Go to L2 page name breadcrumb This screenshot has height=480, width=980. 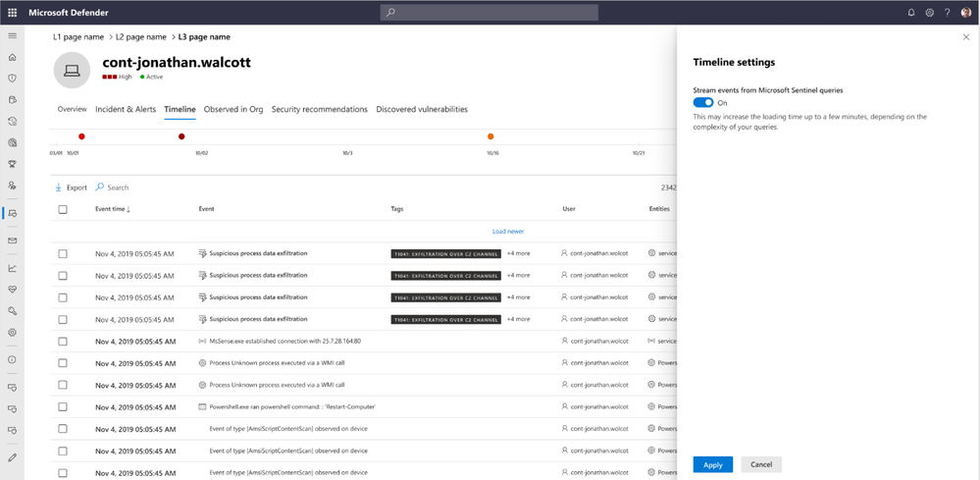[141, 37]
